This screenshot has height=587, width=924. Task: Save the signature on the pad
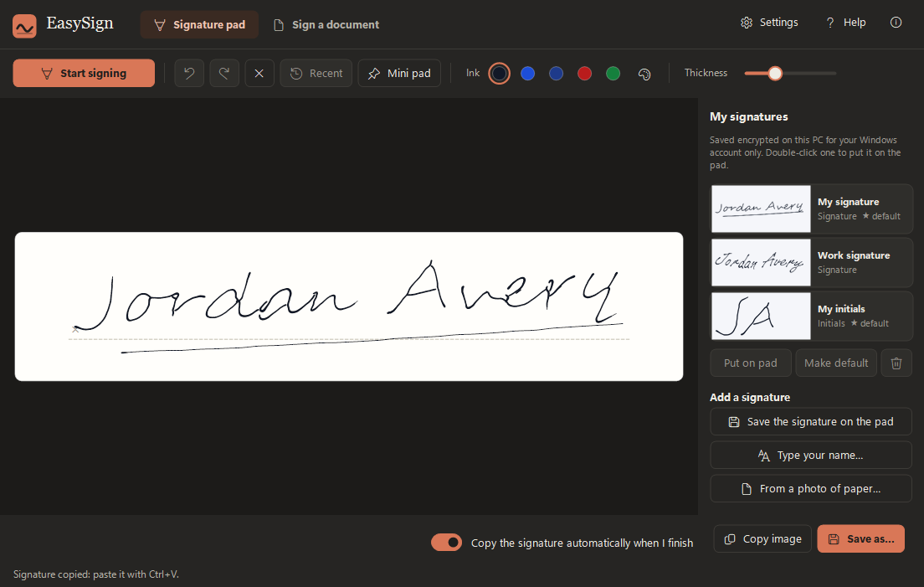point(811,421)
